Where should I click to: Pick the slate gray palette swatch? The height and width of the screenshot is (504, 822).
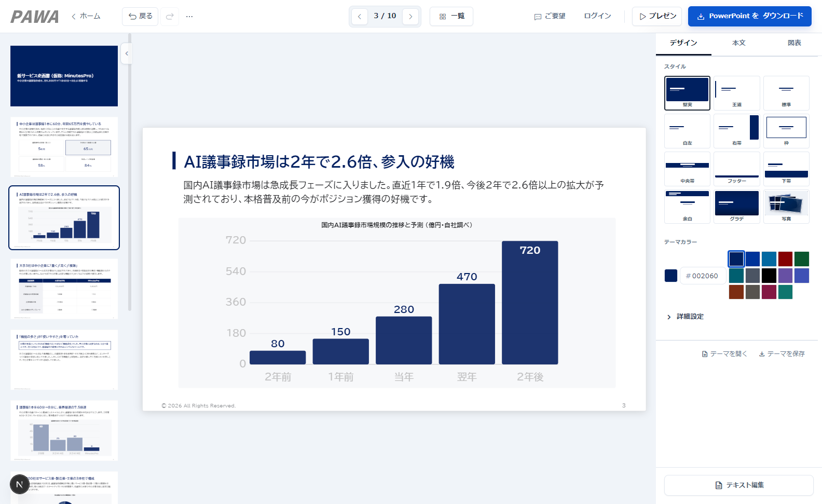[x=752, y=275]
